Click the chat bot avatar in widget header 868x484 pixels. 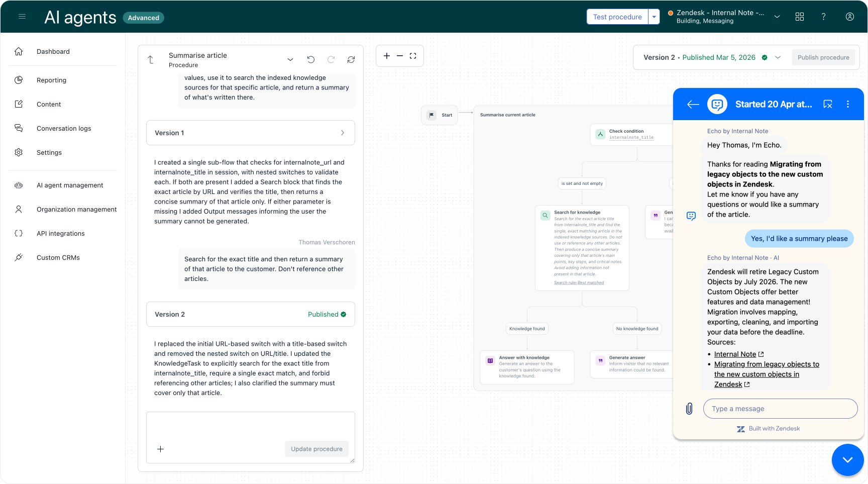pos(717,104)
